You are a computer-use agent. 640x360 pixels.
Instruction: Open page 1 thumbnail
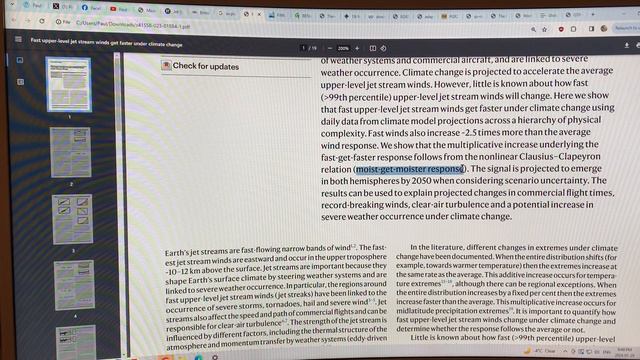click(x=69, y=84)
